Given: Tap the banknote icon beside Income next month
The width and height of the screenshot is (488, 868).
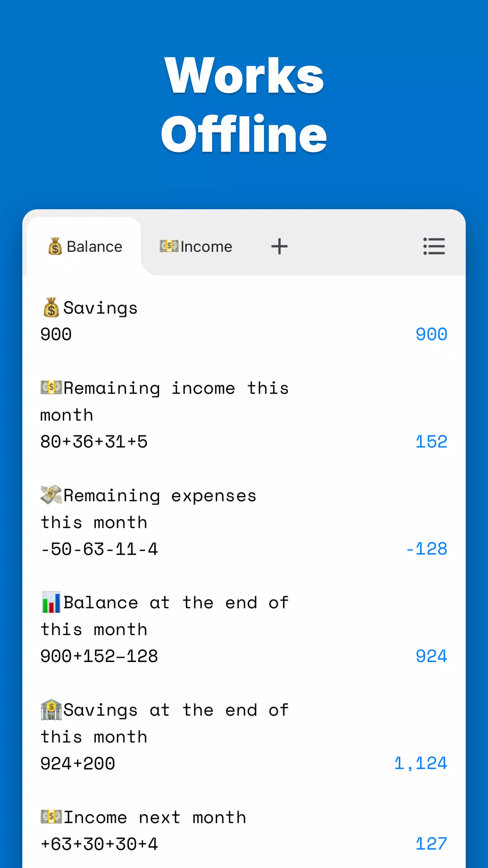Looking at the screenshot, I should [51, 817].
